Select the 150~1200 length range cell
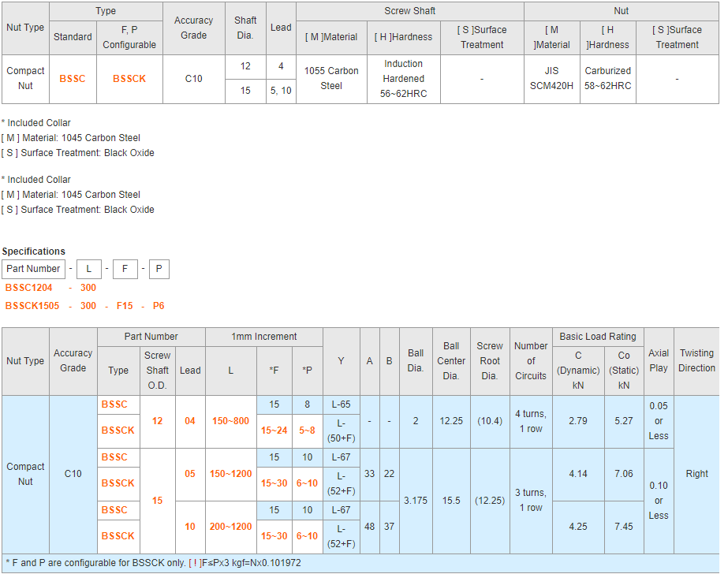Image resolution: width=728 pixels, height=574 pixels. coord(230,474)
